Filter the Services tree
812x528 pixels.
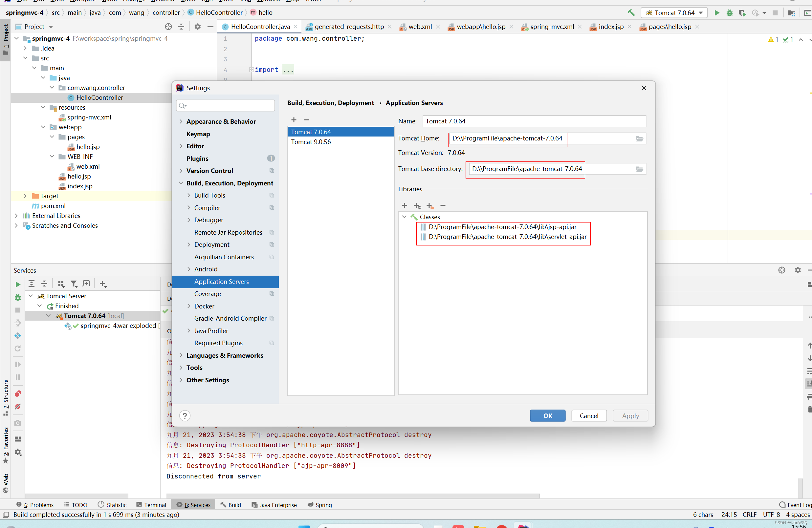(x=74, y=284)
